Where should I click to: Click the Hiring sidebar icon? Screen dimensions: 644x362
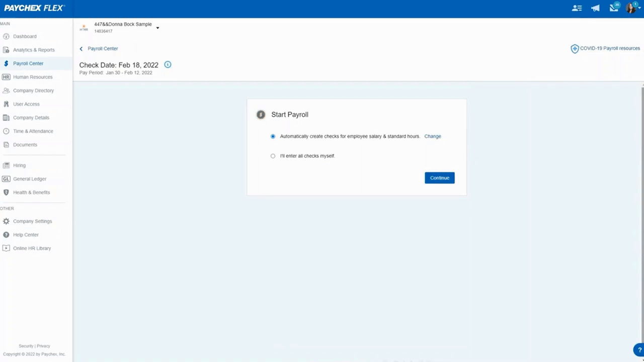[6, 165]
